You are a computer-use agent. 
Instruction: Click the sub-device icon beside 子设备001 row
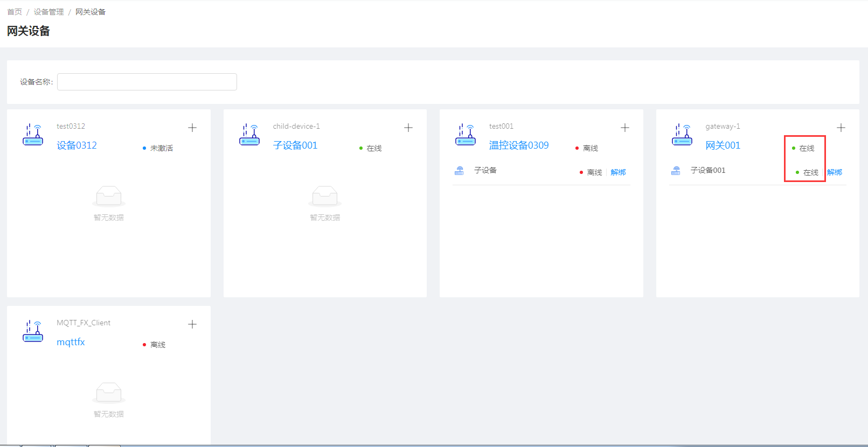coord(676,171)
